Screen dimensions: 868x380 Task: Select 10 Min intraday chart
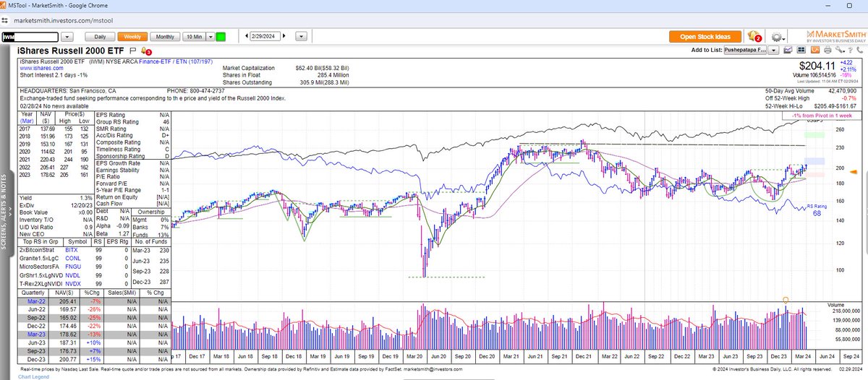(193, 36)
